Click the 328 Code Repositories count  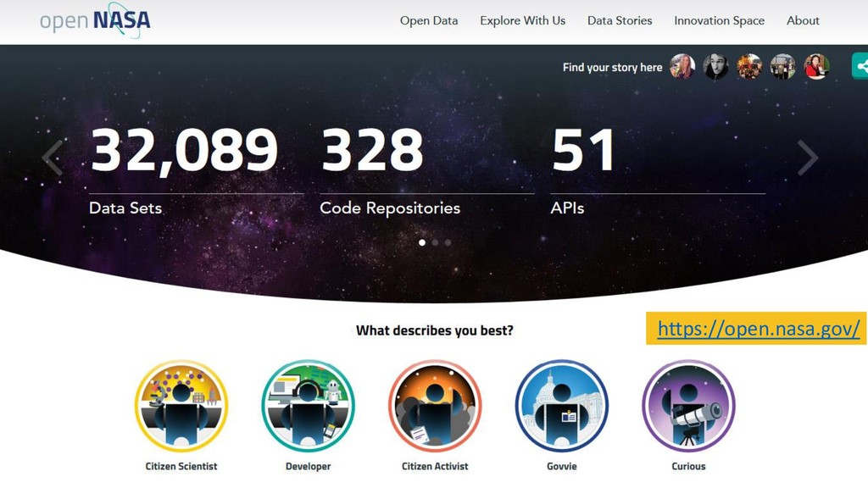tap(373, 149)
